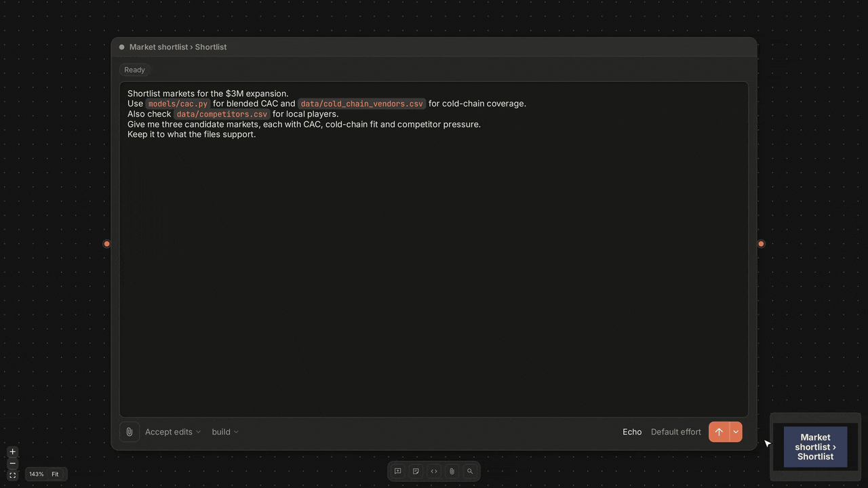
Task: Choose the Echo model selector
Action: [x=632, y=432]
